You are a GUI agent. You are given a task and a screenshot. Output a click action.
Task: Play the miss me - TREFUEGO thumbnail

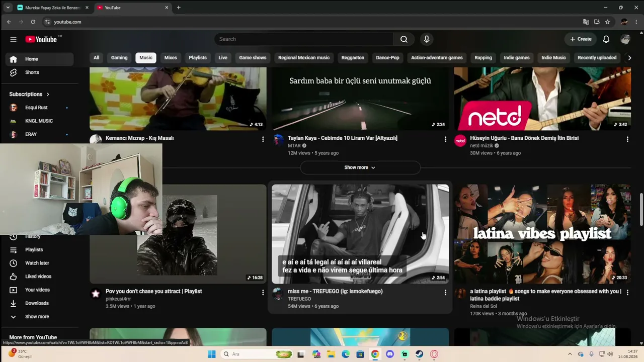360,234
